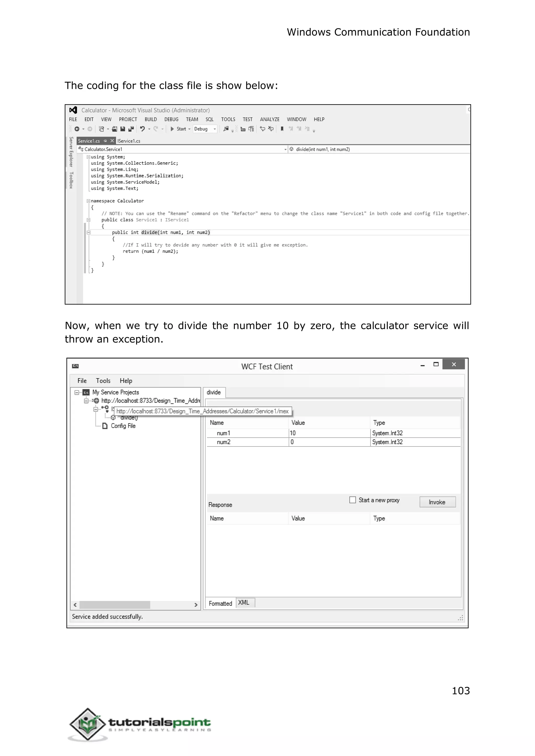Click the uncomment selection toolbar icon
The height and width of the screenshot is (756, 535).
click(271, 129)
